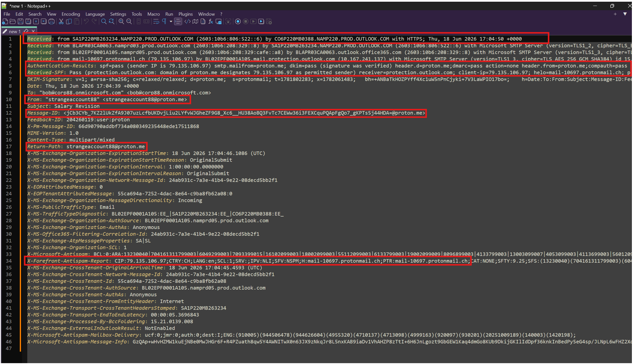Click the 'Subject: Salary Revision' line
634x364 pixels.
click(x=63, y=106)
